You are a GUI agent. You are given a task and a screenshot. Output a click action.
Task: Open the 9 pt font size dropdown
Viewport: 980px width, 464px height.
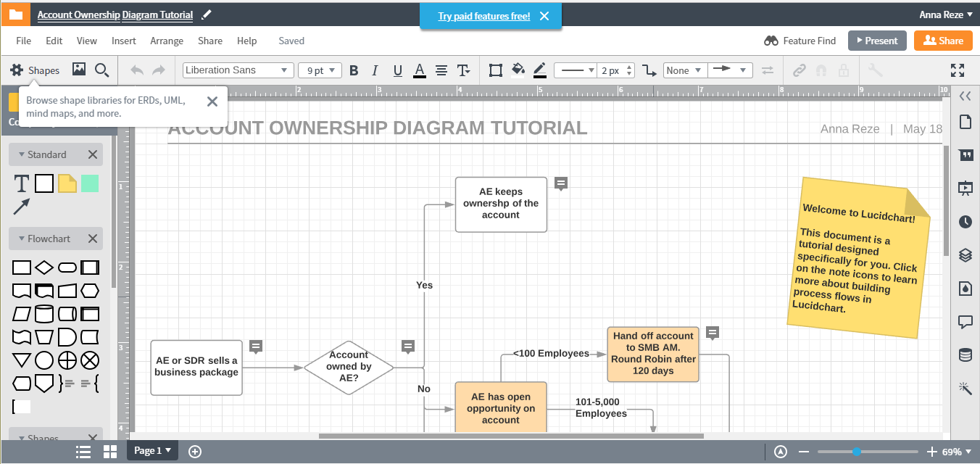(x=320, y=70)
